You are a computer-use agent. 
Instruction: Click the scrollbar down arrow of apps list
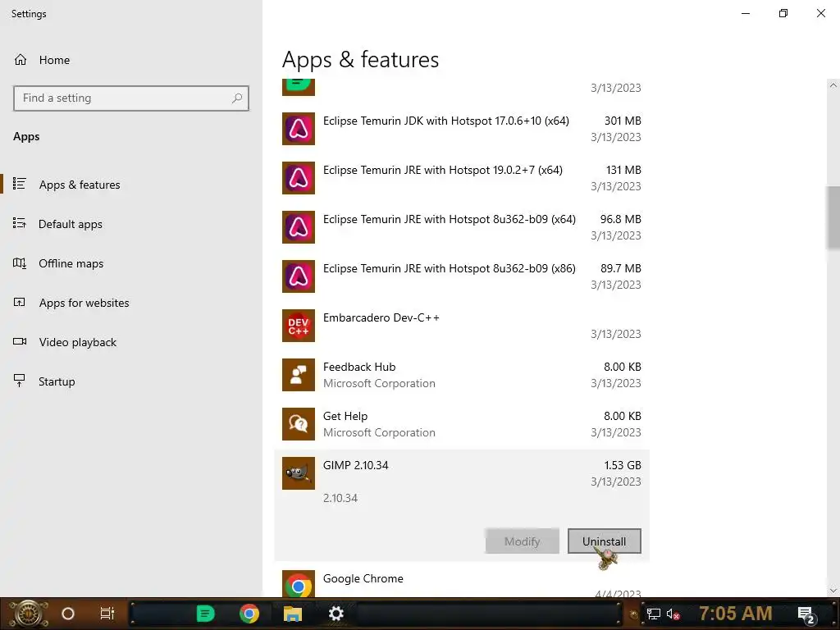833,591
